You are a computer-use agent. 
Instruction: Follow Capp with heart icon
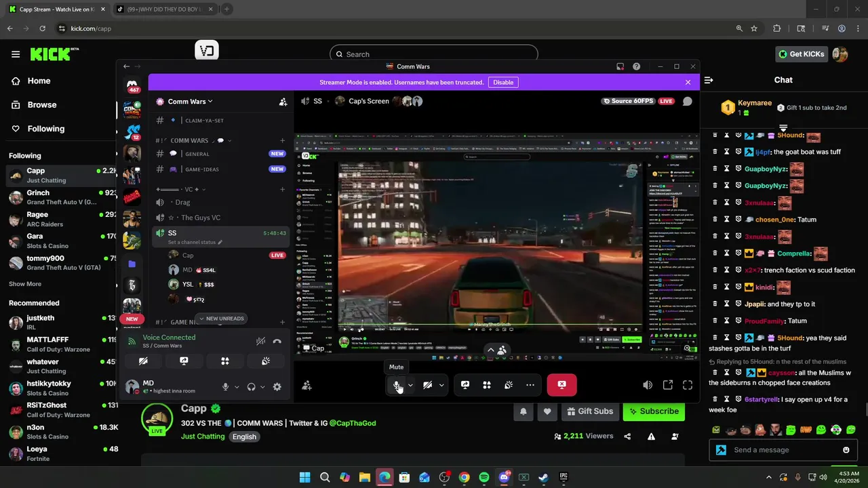547,411
